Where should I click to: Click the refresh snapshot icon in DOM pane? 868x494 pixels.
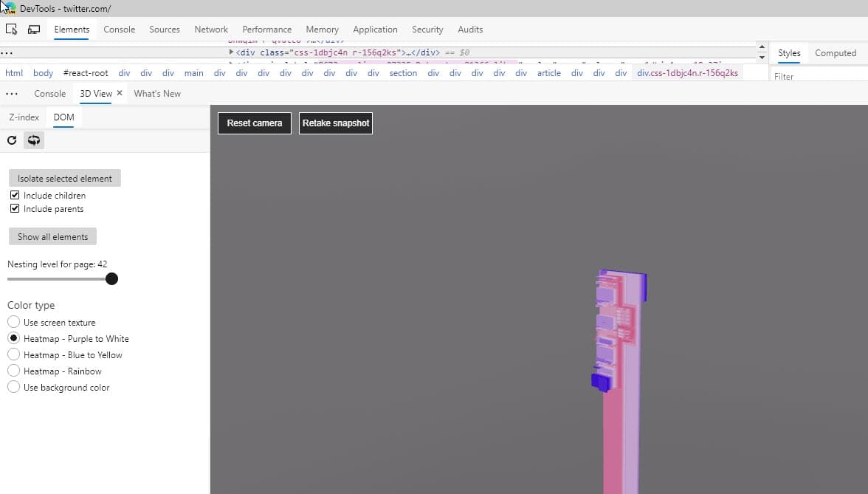tap(12, 140)
